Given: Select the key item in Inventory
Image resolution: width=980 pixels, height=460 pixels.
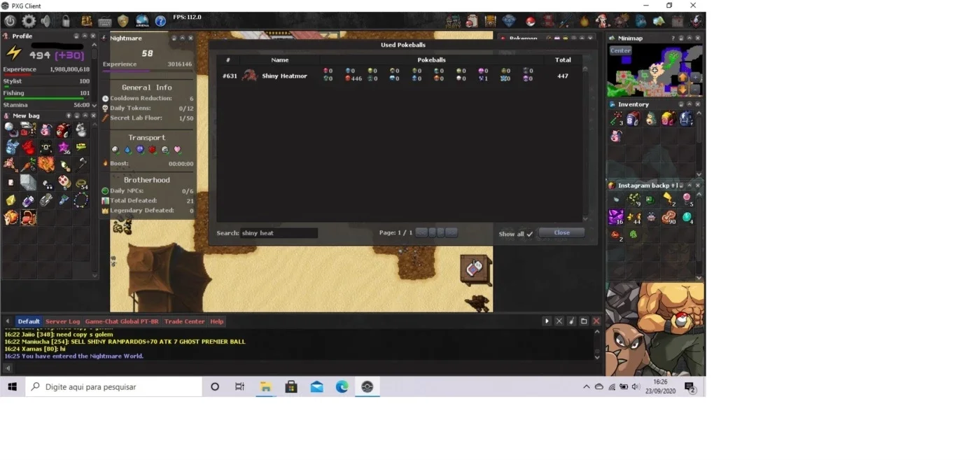Looking at the screenshot, I should coord(616,119).
